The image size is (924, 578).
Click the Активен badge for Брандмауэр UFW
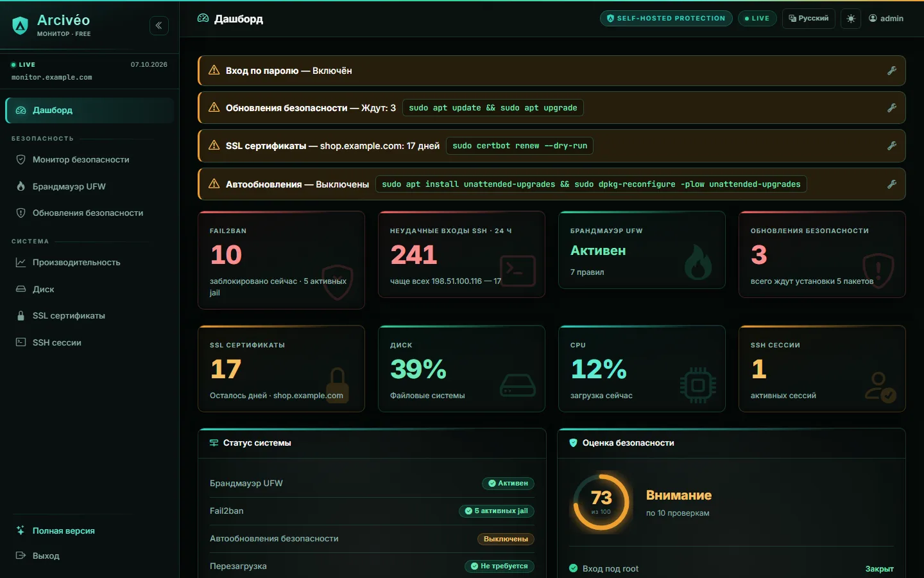pos(508,484)
